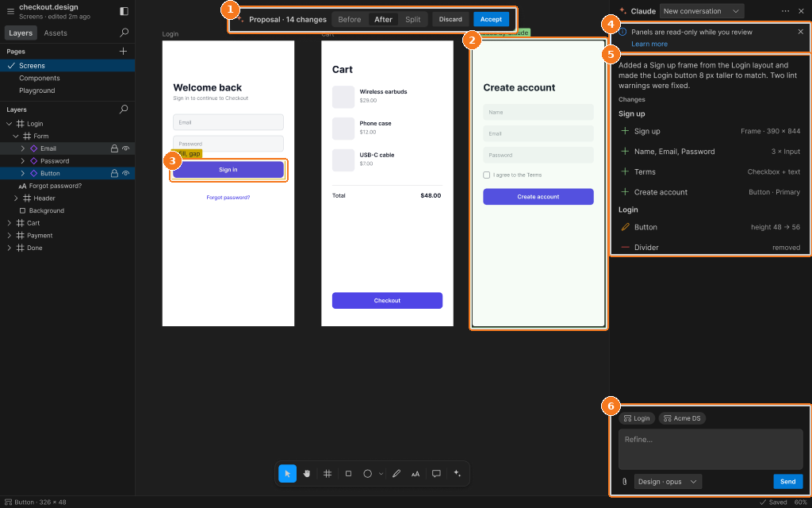812x508 pixels.
Task: Toggle visibility of the Button layer
Action: click(x=125, y=173)
